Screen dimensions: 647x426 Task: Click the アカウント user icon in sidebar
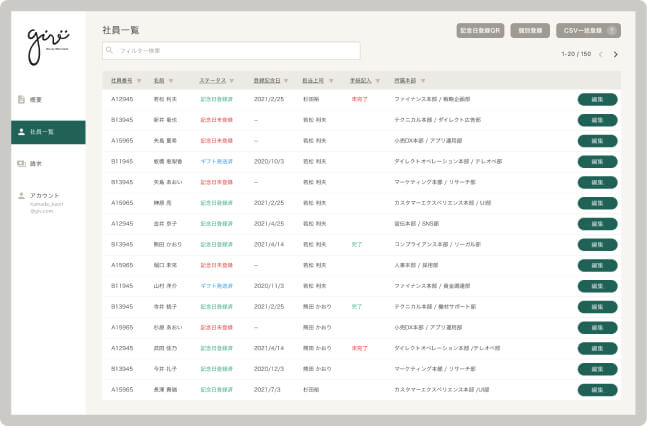(x=21, y=195)
